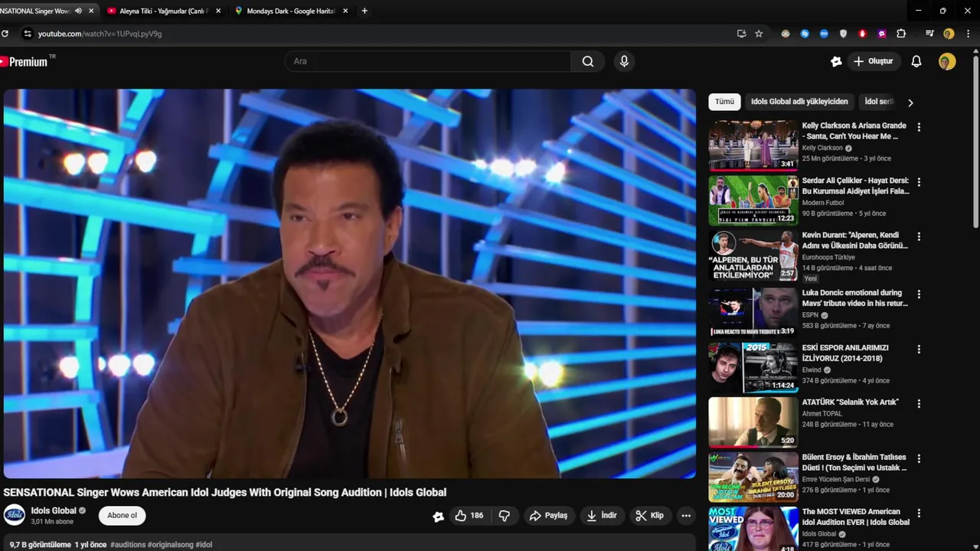Open the media controls icon in toolbar
The width and height of the screenshot is (980, 551).
pos(929,34)
